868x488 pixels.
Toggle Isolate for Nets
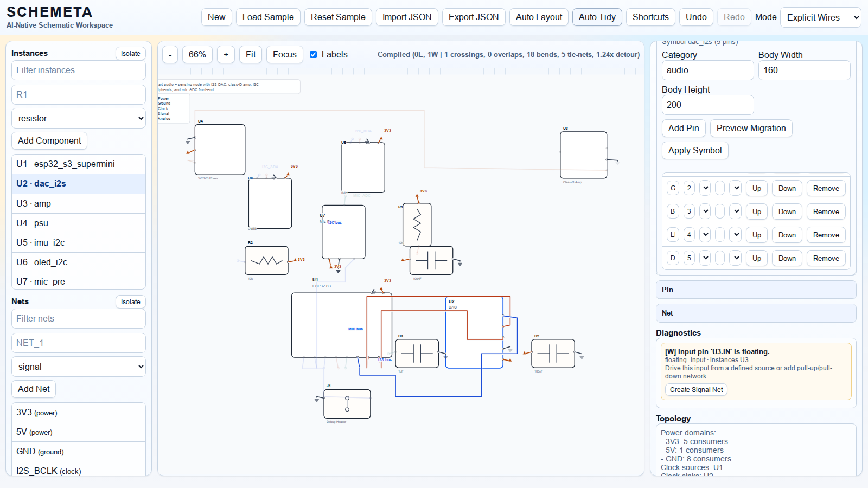pyautogui.click(x=130, y=302)
